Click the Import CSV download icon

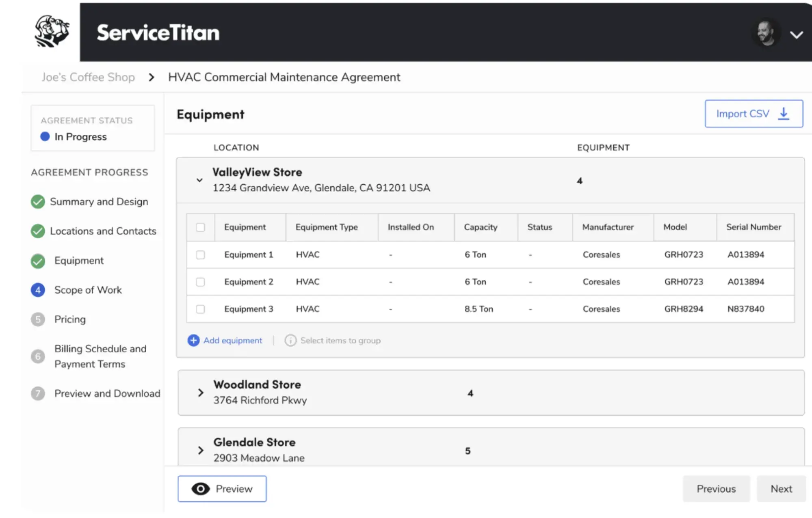point(783,114)
